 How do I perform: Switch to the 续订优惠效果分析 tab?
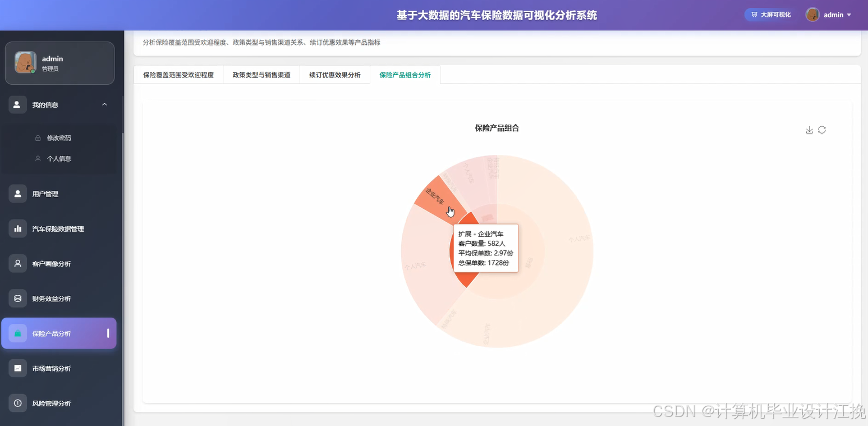pyautogui.click(x=335, y=75)
